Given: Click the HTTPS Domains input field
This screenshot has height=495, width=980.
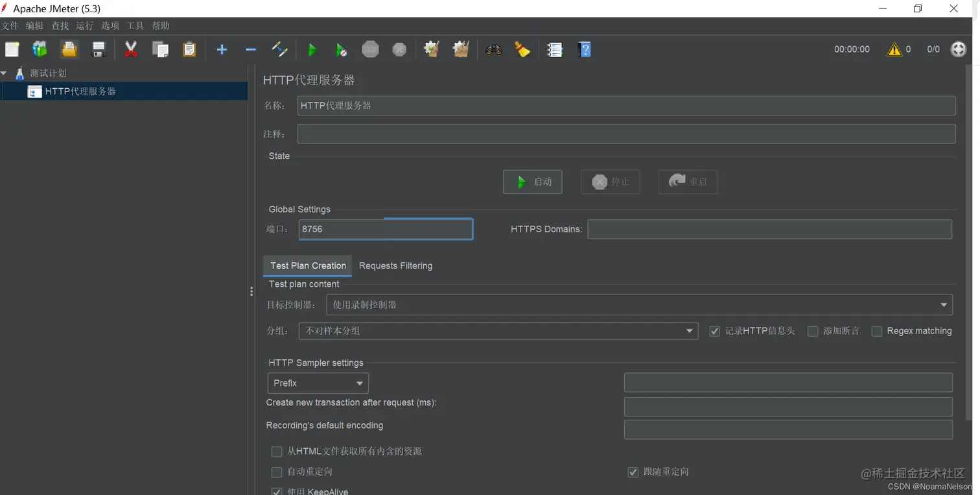Looking at the screenshot, I should pyautogui.click(x=769, y=229).
